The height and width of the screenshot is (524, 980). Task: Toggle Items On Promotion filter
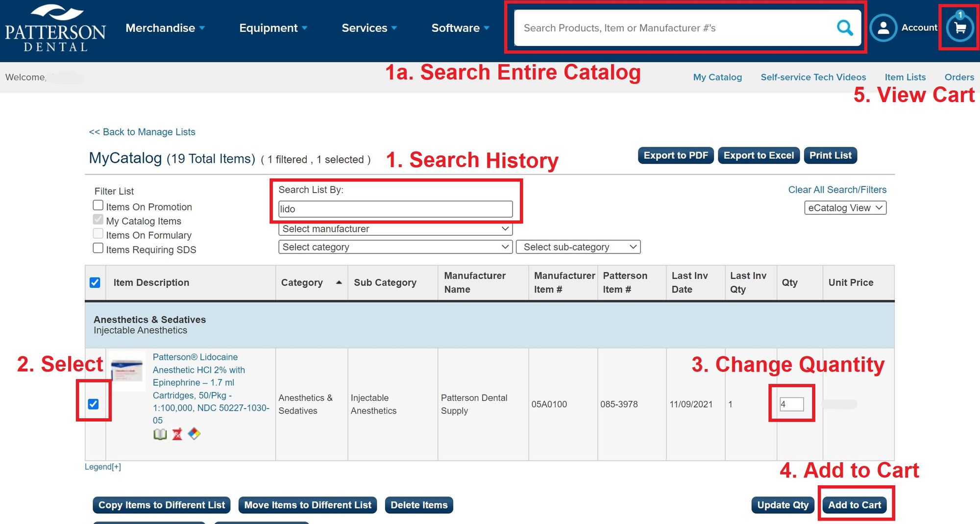(98, 205)
